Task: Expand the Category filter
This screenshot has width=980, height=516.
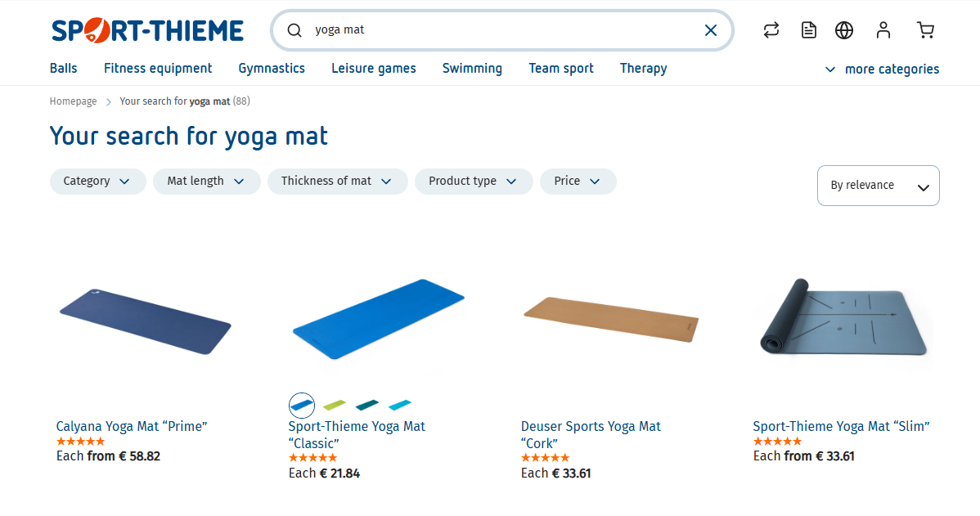Action: click(x=97, y=182)
